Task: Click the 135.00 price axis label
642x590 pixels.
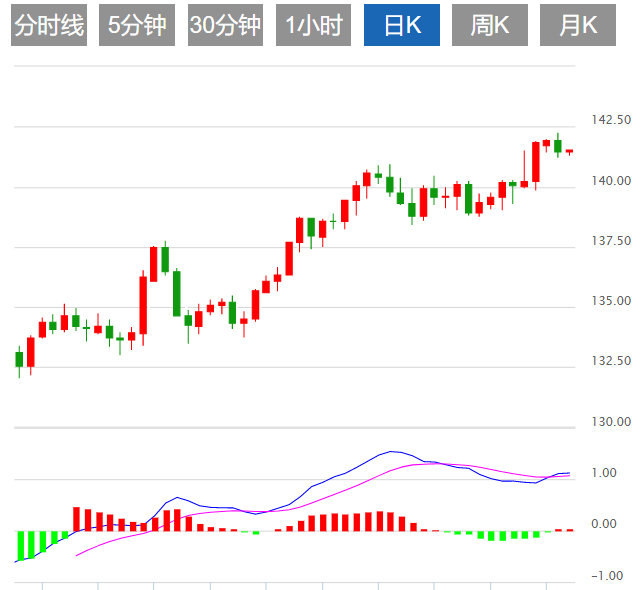Action: pos(611,301)
